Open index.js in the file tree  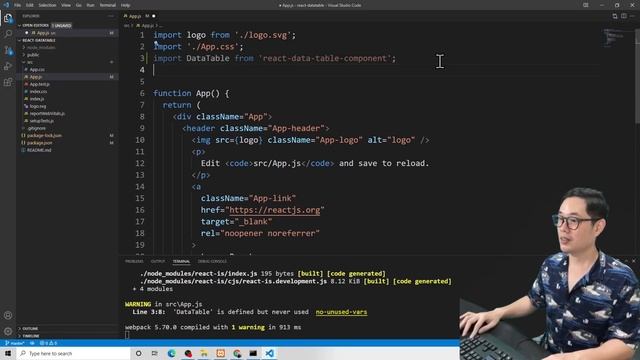[x=37, y=99]
